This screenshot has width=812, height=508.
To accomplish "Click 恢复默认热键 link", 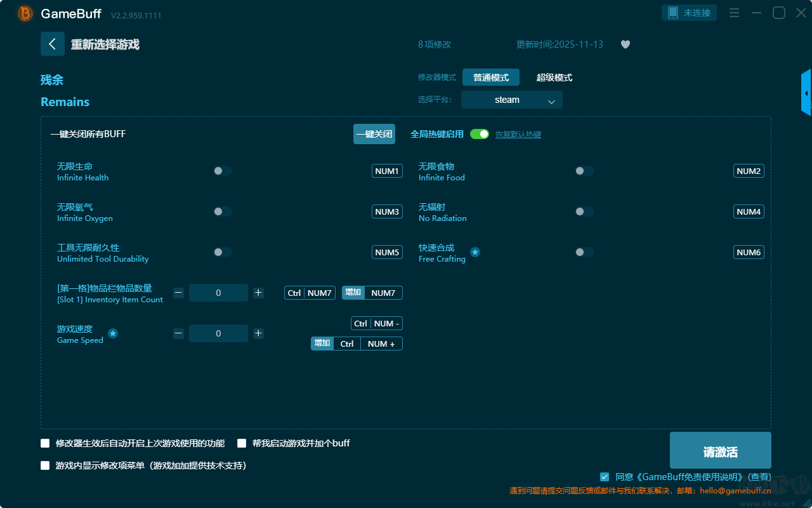I will pyautogui.click(x=518, y=135).
